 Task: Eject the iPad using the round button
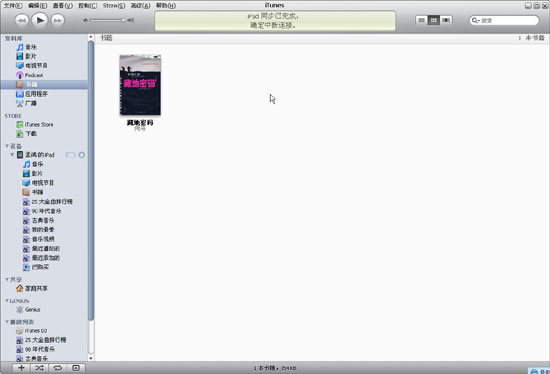[x=81, y=155]
